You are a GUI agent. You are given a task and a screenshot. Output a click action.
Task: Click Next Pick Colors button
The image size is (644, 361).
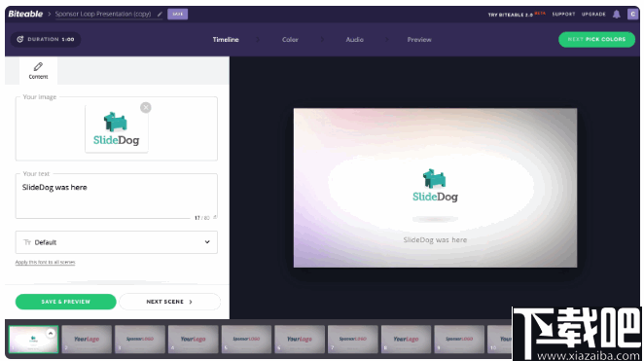(x=596, y=40)
